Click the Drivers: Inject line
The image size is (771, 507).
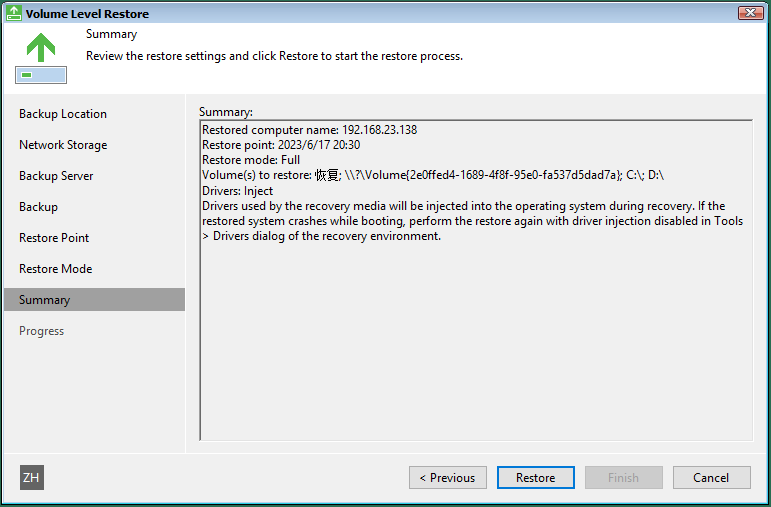237,191
